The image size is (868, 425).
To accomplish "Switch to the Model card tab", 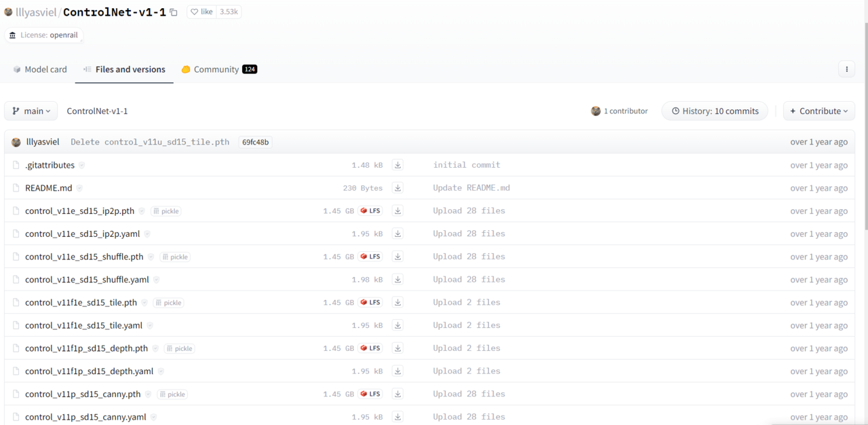I will (x=40, y=69).
